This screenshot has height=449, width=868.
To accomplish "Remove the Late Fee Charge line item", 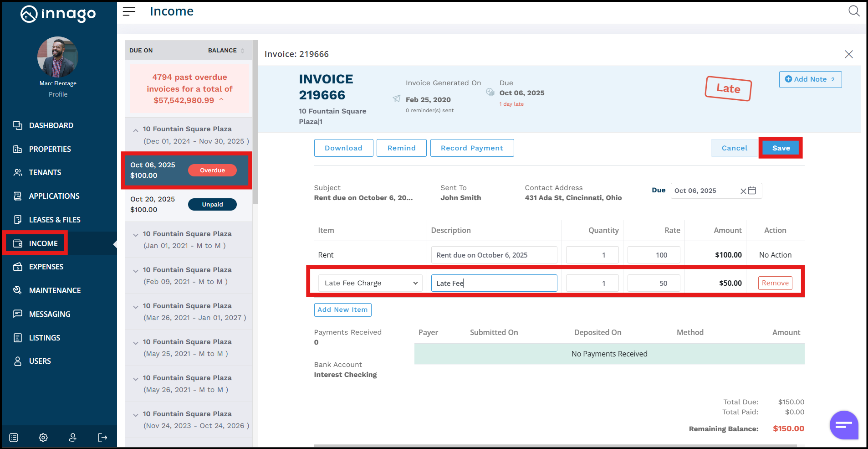I will 775,283.
